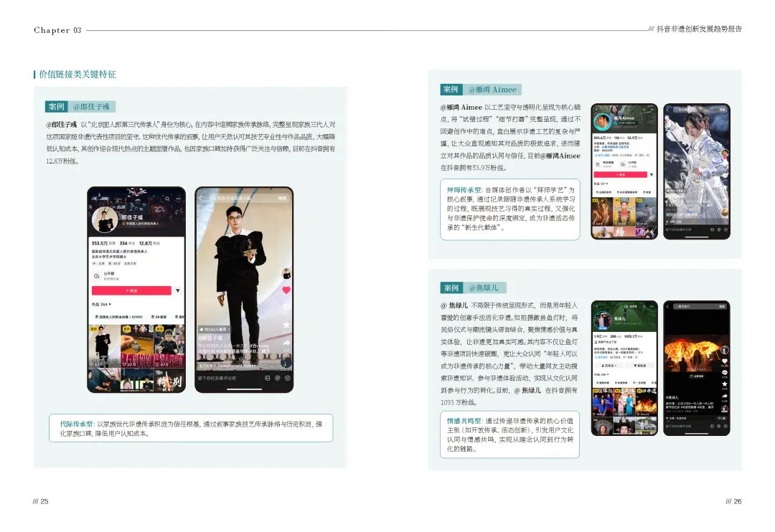This screenshot has height=532, width=775.
Task: Tap star favorite icon on 焦绿儿 video
Action: (x=725, y=384)
